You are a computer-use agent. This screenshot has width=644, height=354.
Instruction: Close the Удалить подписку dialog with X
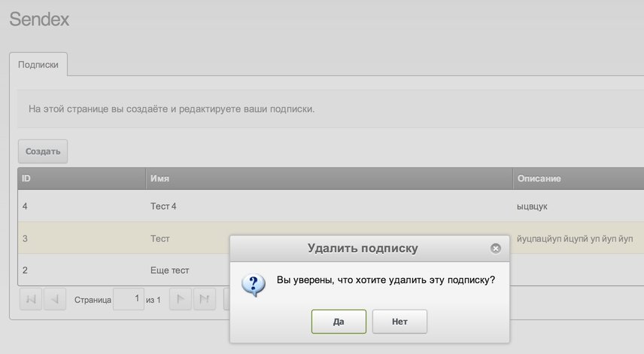tap(495, 249)
